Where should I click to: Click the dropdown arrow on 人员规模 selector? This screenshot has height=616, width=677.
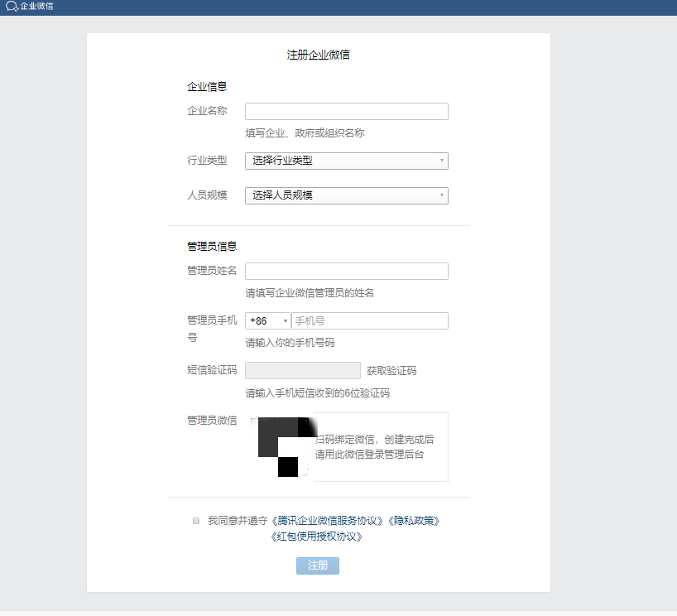[440, 195]
